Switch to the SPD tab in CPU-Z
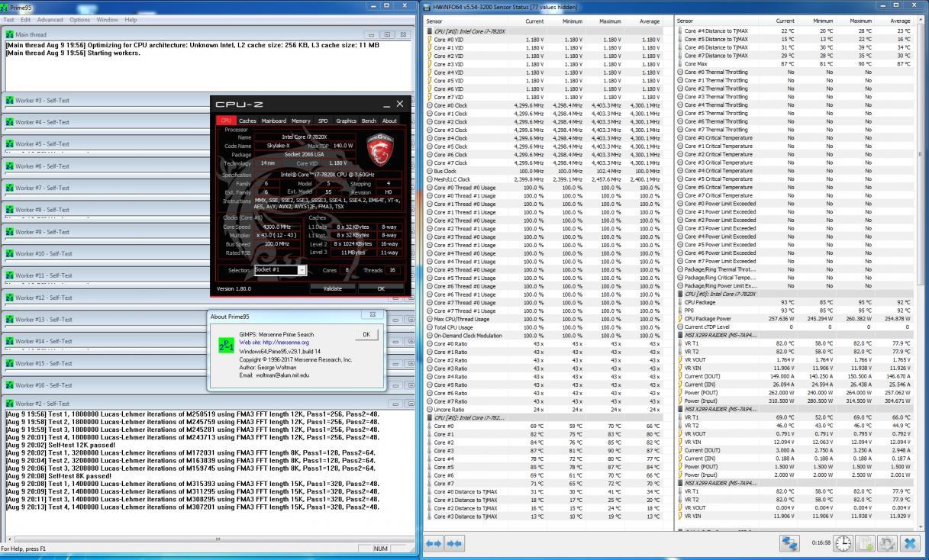 (323, 121)
